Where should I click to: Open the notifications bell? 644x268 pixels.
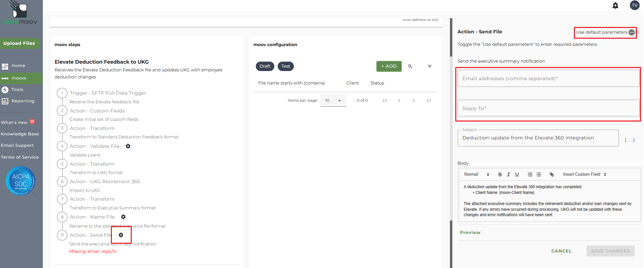[615, 5]
